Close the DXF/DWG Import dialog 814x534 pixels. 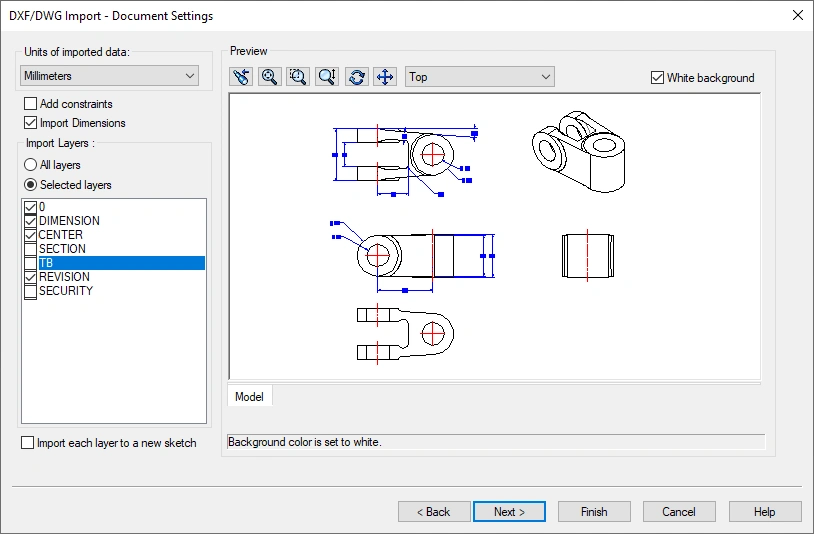[797, 15]
